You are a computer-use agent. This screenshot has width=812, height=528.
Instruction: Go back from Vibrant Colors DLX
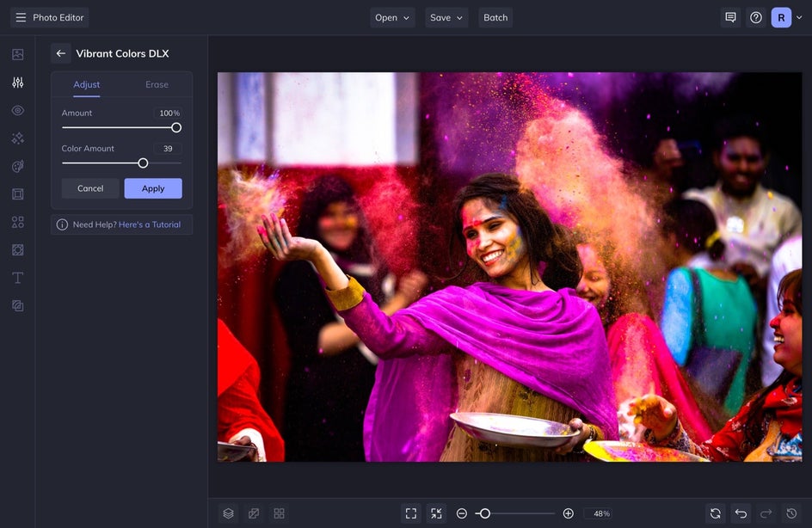coord(60,53)
